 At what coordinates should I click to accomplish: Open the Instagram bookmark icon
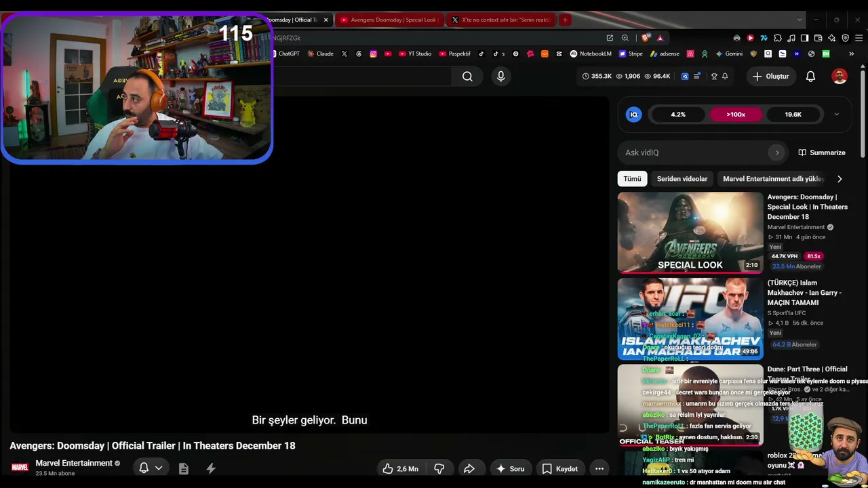(373, 54)
